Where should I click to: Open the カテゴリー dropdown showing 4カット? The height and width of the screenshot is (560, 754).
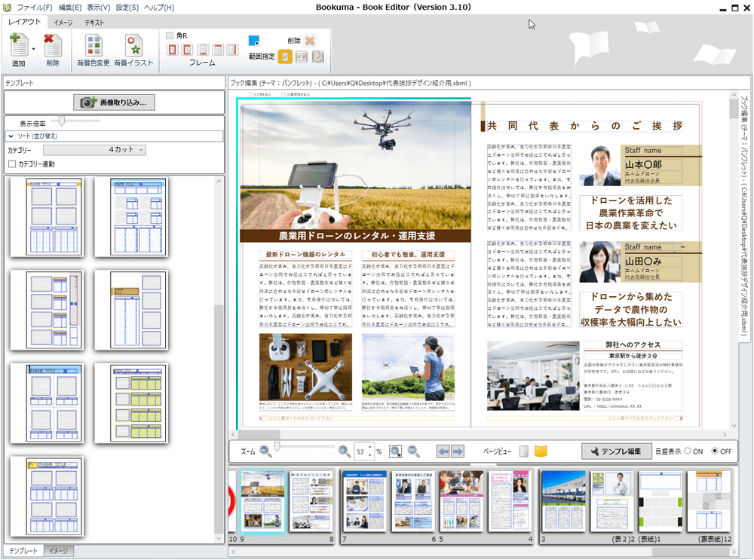click(x=94, y=150)
